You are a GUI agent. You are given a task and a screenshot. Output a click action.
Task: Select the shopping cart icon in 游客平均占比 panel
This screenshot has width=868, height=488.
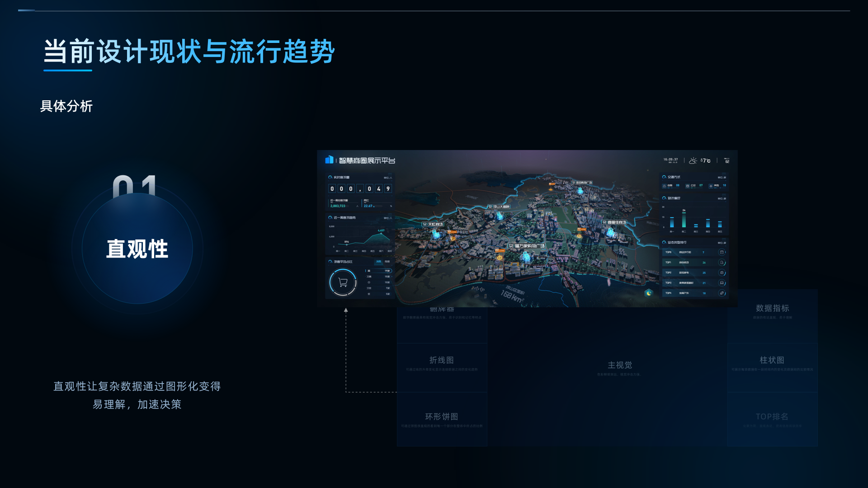[343, 282]
